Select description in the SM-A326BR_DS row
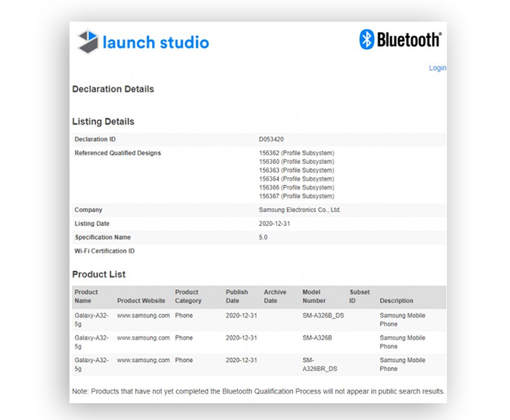 coord(402,365)
